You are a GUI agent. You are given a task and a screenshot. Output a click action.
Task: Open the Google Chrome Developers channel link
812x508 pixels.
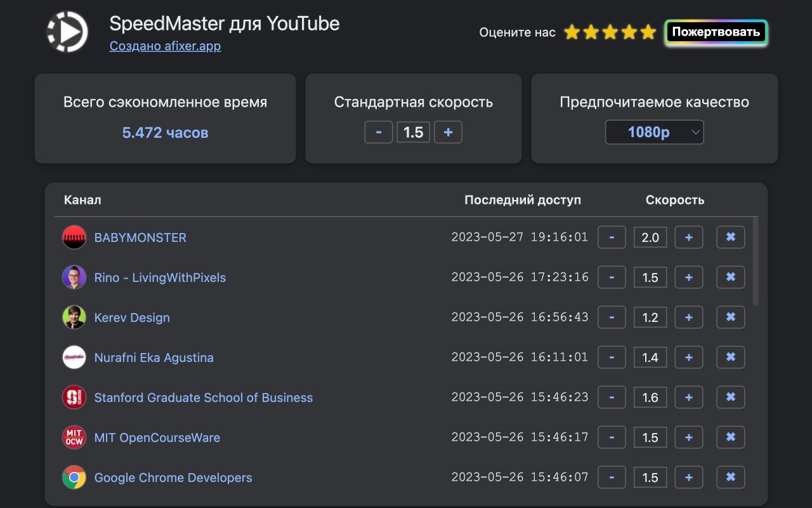click(x=173, y=478)
